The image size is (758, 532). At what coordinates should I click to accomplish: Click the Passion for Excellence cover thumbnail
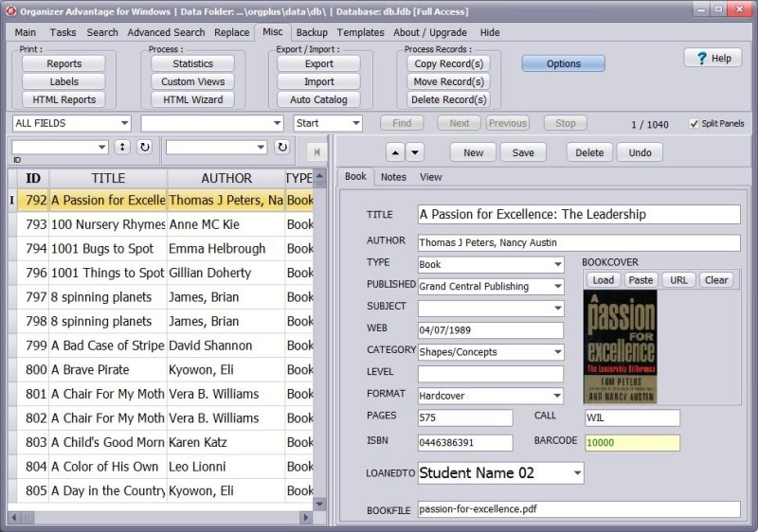(x=621, y=346)
